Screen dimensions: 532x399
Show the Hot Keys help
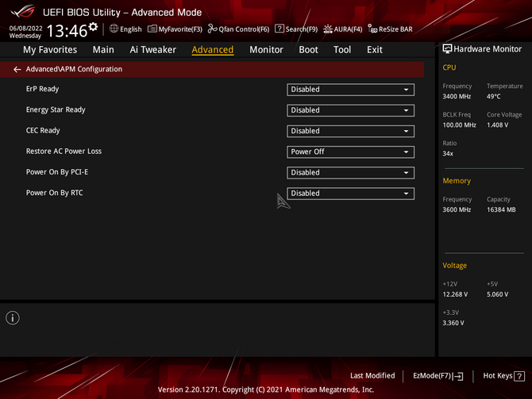pos(503,376)
